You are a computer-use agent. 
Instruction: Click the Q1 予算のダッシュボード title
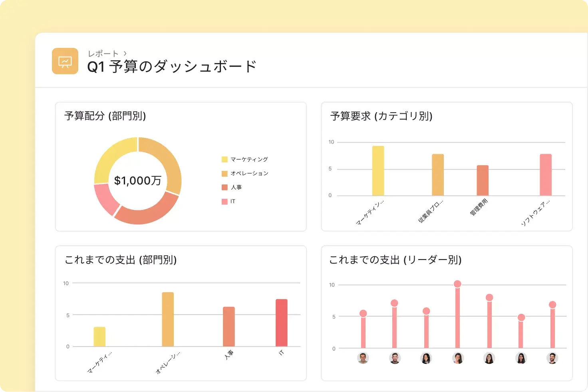point(172,66)
